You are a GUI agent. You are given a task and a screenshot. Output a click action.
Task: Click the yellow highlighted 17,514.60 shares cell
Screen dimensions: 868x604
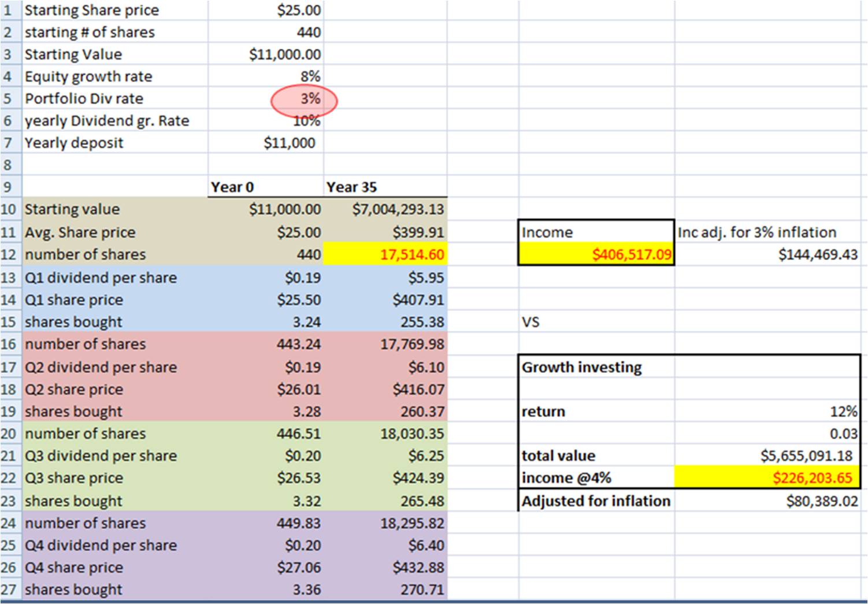point(385,254)
